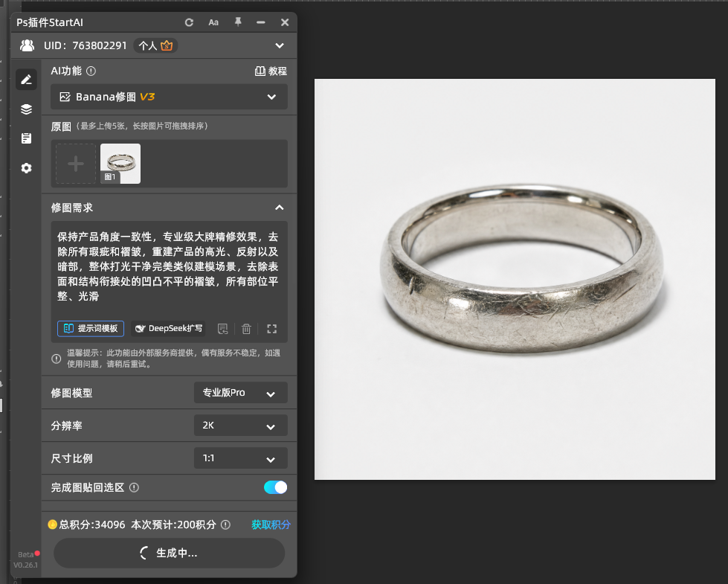Click the Aa font size icon
The height and width of the screenshot is (584, 728).
(x=213, y=22)
